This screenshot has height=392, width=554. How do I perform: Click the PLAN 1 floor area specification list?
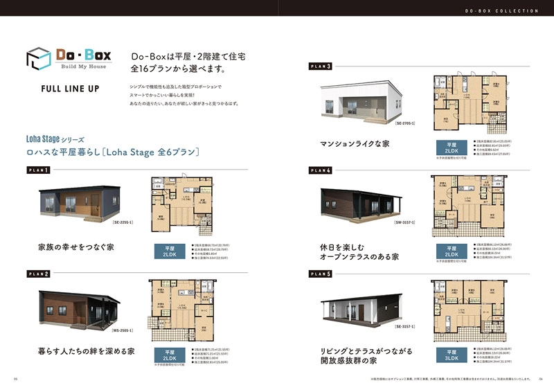point(211,251)
